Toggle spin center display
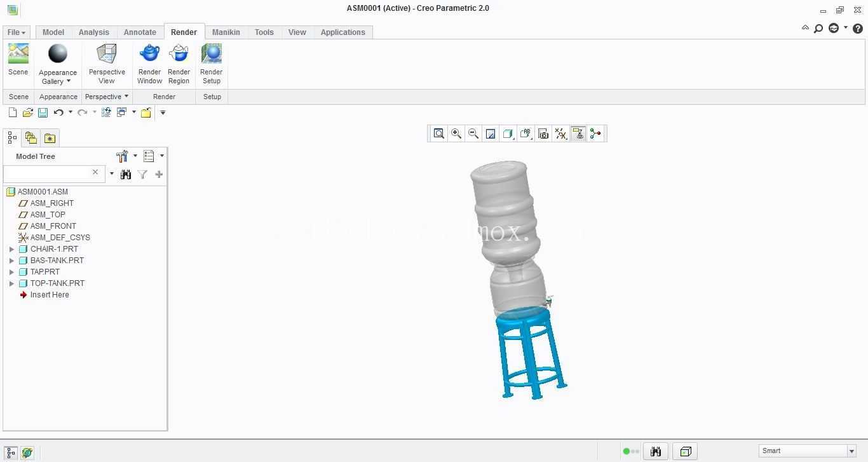 click(595, 133)
